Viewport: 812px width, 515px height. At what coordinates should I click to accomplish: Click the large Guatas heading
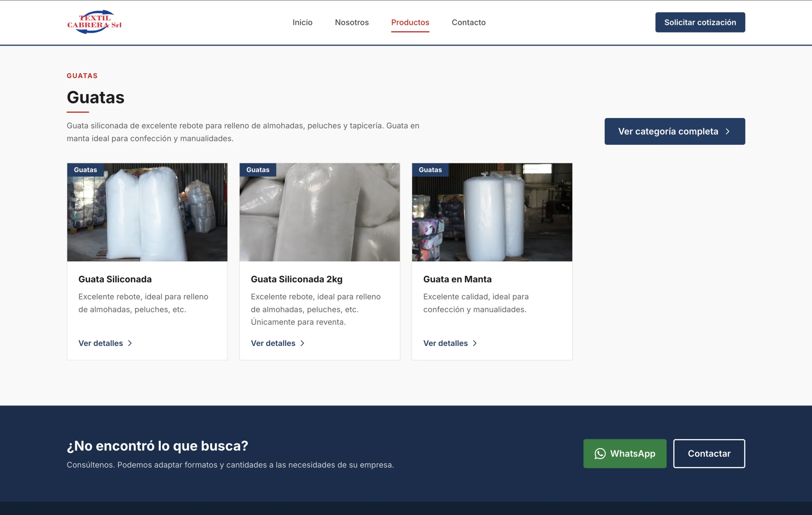96,97
